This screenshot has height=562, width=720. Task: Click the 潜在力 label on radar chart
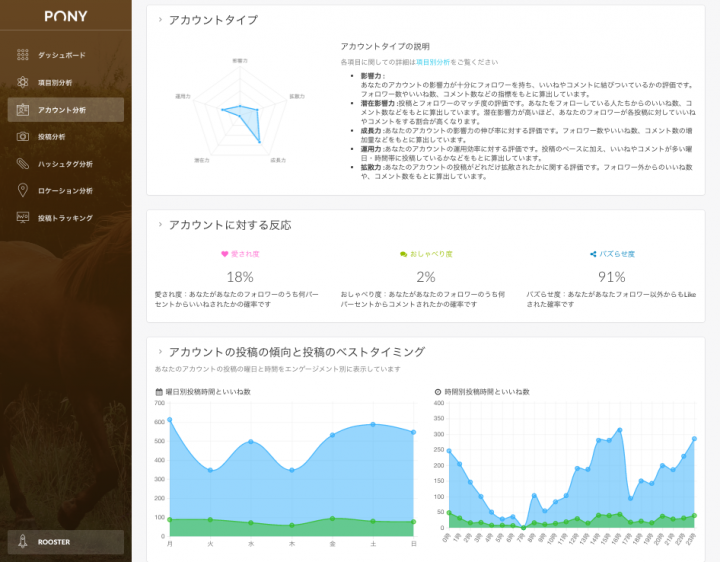tap(202, 160)
